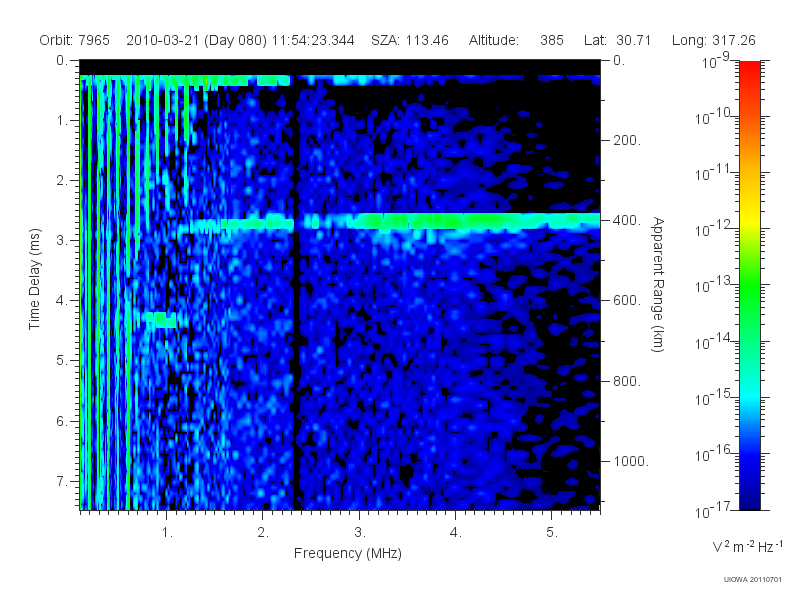The image size is (800, 600).
Task: Click the Apparent Range (km) axis title
Action: click(658, 284)
